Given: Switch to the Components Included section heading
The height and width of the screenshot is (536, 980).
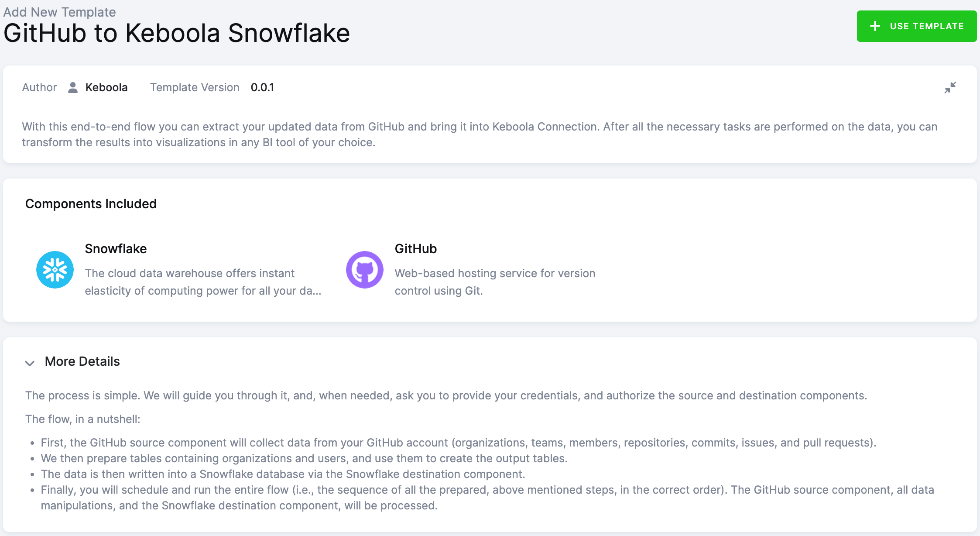Looking at the screenshot, I should point(91,203).
